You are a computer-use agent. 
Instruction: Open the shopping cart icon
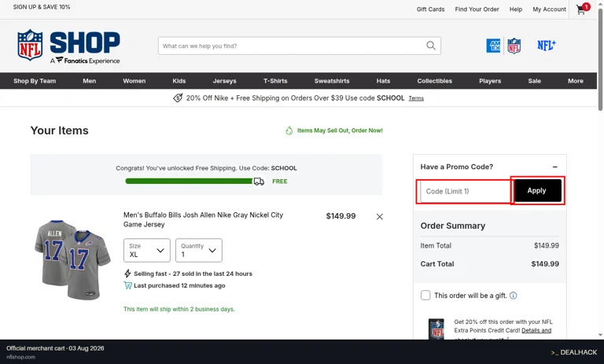583,9
